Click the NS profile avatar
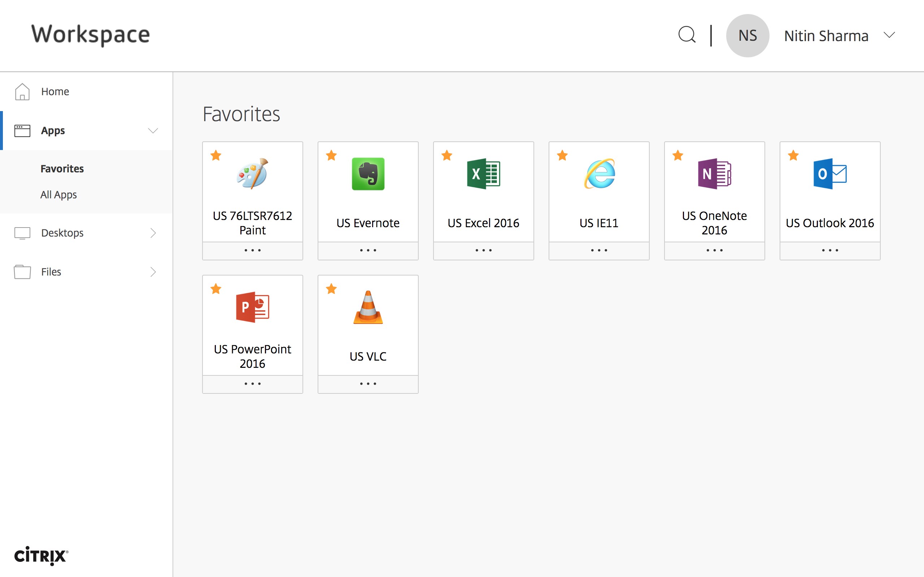The image size is (924, 577). tap(747, 35)
